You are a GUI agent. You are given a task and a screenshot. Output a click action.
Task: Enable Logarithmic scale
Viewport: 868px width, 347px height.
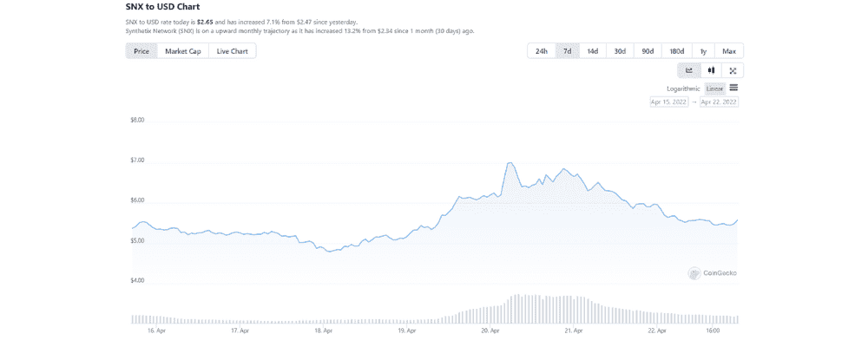click(683, 88)
